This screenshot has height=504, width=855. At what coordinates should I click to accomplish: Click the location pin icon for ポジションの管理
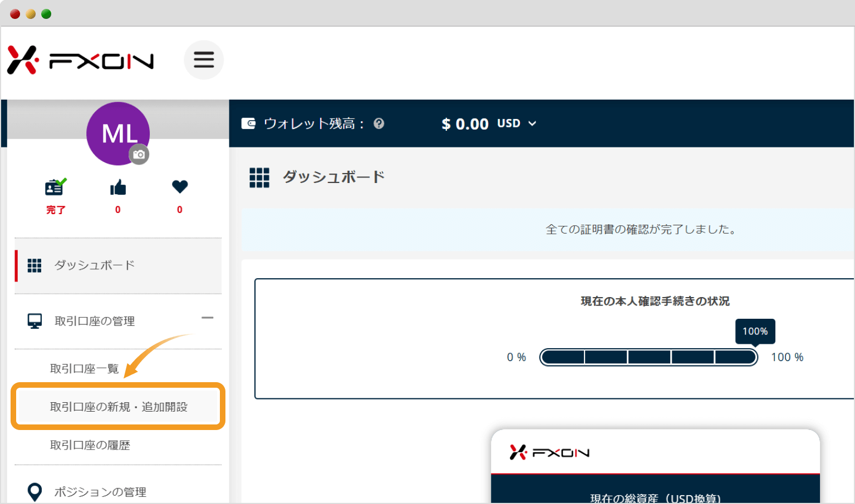(x=35, y=492)
